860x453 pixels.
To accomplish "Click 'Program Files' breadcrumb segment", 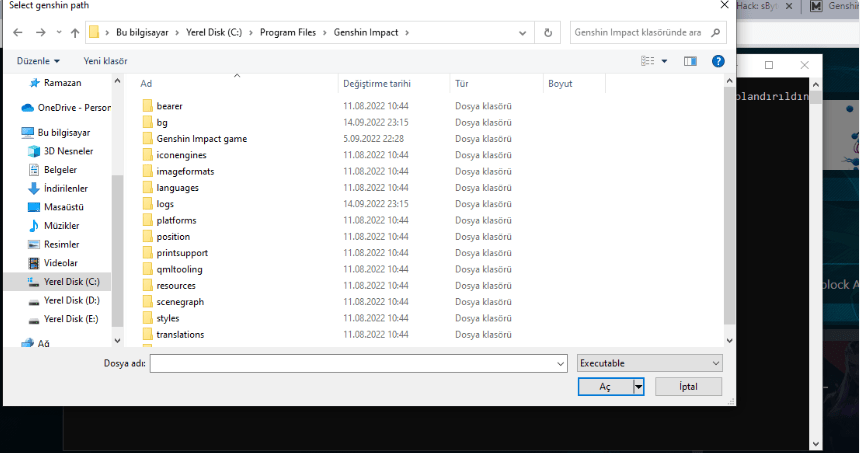I will point(288,32).
